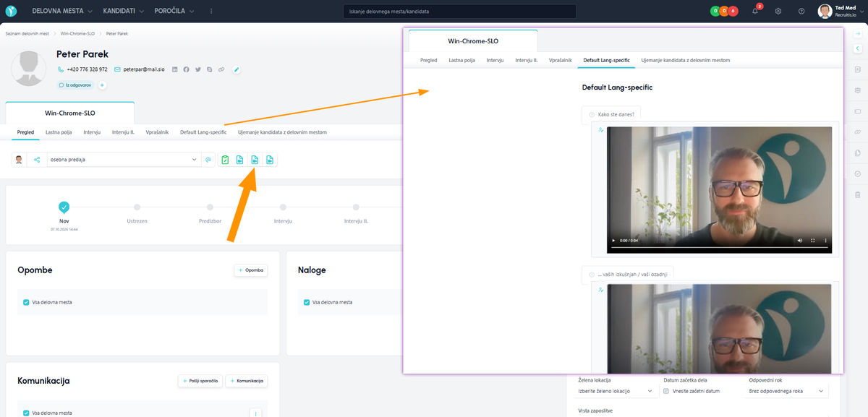
Task: Expand the DELOVNA MESTA menu
Action: [x=62, y=12]
